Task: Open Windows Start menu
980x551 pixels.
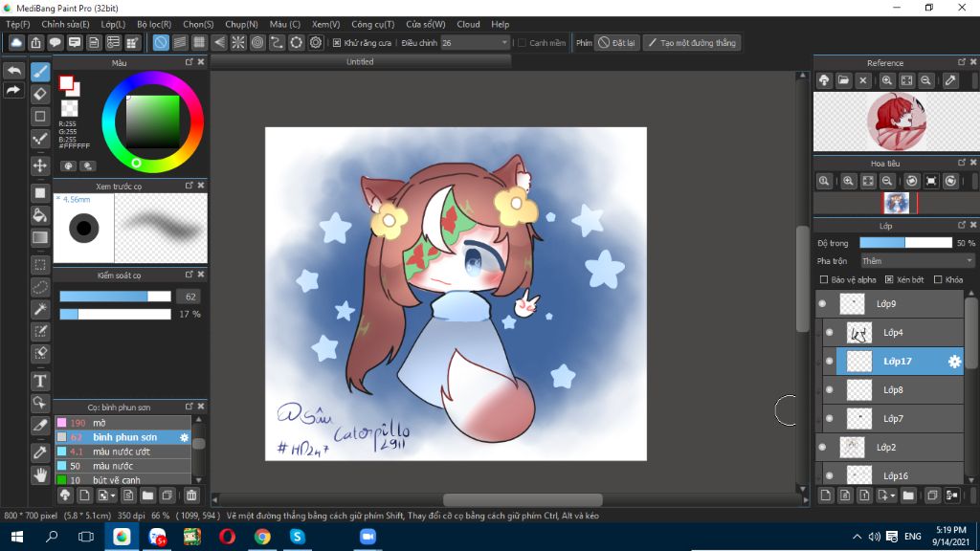Action: click(x=17, y=537)
